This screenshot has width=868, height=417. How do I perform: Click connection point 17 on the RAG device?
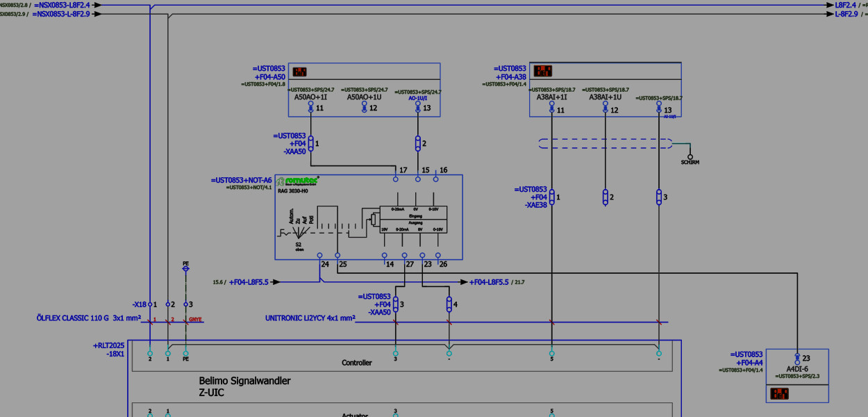(396, 179)
